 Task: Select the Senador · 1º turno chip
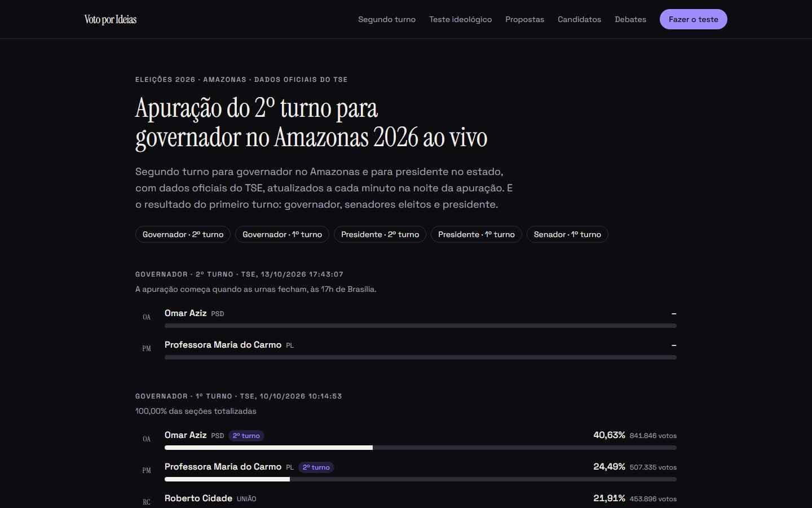[567, 234]
